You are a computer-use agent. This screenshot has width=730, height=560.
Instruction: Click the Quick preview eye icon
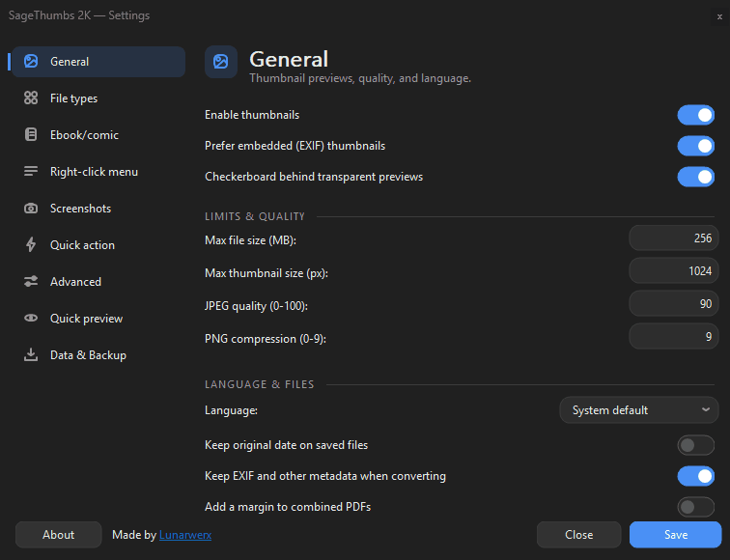(31, 318)
